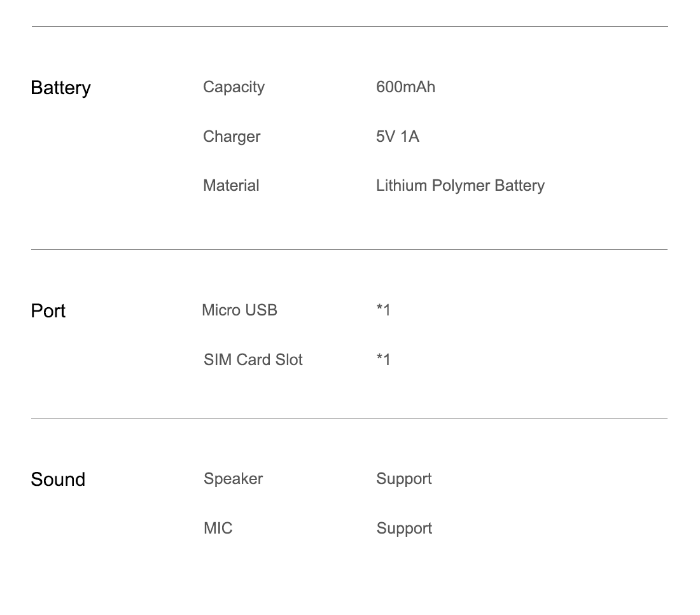Click the Capacity label

pos(234,87)
